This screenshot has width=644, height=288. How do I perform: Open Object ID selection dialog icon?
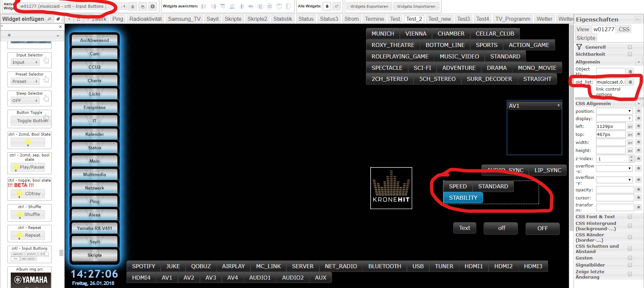pos(630,71)
